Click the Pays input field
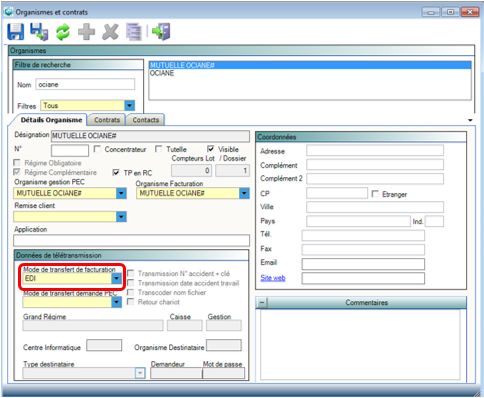This screenshot has height=398, width=484. [x=358, y=221]
